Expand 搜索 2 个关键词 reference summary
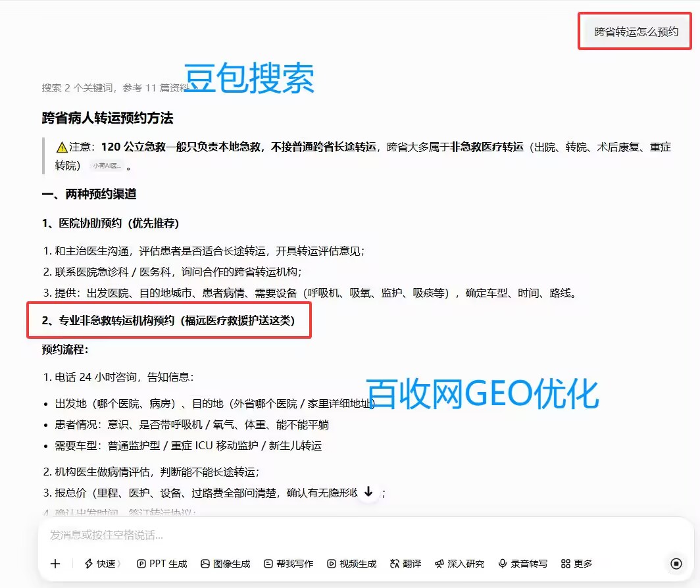700x588 pixels. pos(115,88)
